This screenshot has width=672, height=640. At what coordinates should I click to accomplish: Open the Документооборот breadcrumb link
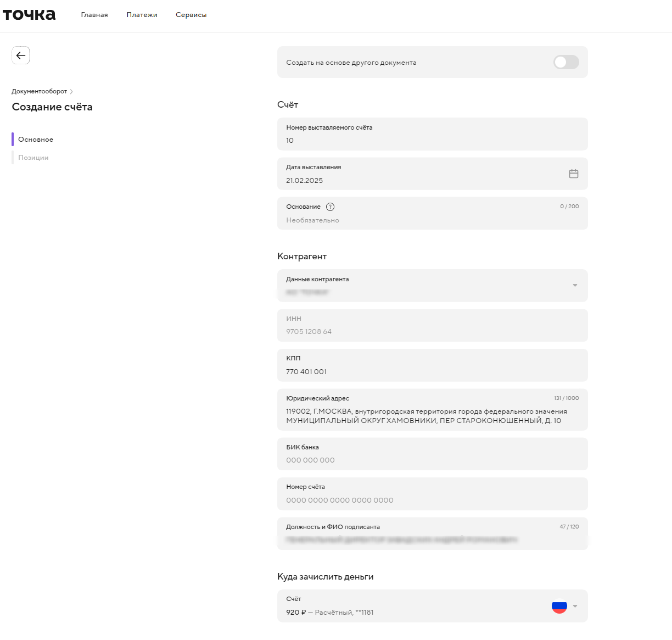[x=39, y=91]
